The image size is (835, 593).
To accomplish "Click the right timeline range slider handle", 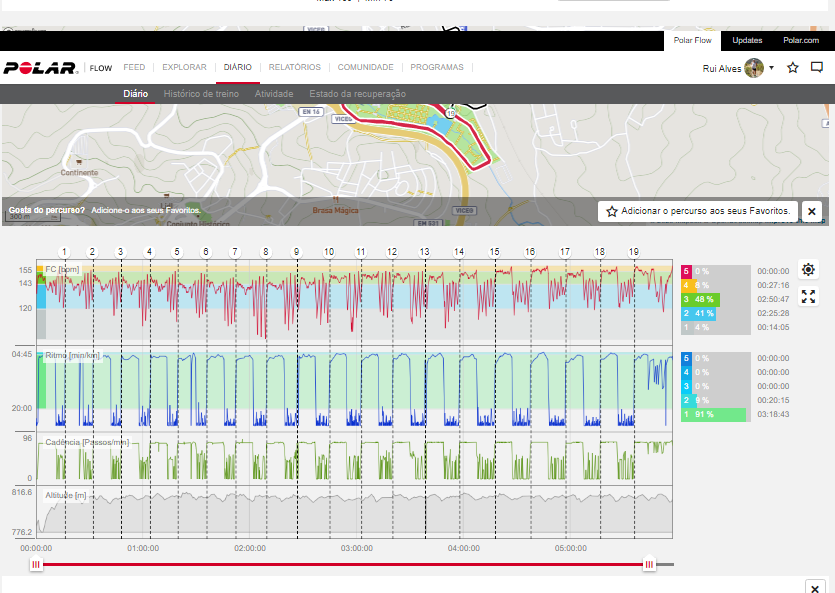I will pos(649,565).
